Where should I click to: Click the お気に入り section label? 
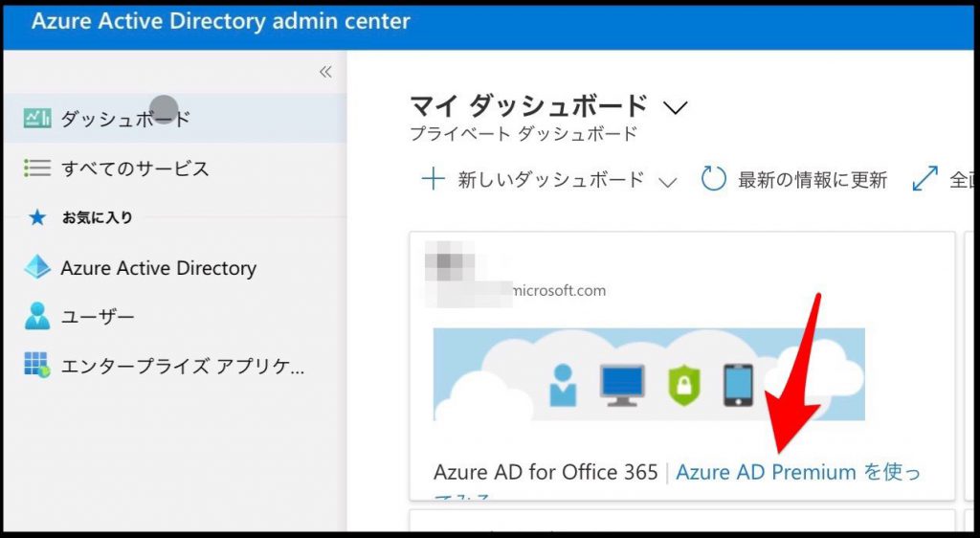(97, 217)
